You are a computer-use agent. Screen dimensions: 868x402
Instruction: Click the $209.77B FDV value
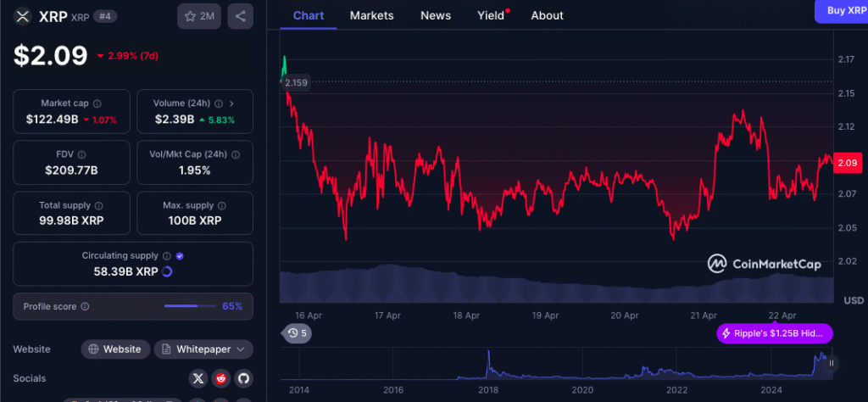[x=71, y=170]
